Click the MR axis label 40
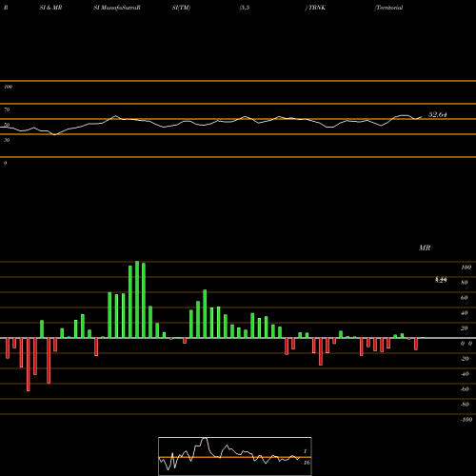476x476 pixels. pos(465,313)
